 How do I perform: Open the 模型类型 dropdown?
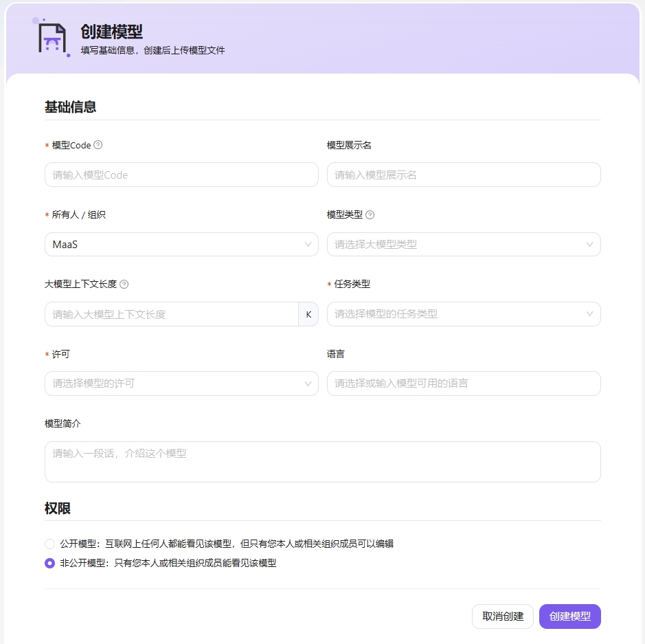tap(464, 245)
